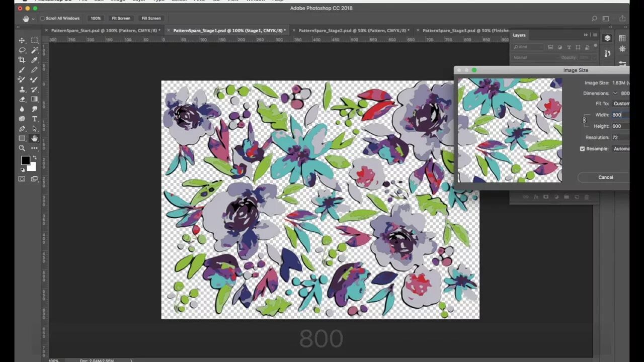The height and width of the screenshot is (362, 644).
Task: Open the Kind filter dropdown in Layers
Action: [x=528, y=47]
